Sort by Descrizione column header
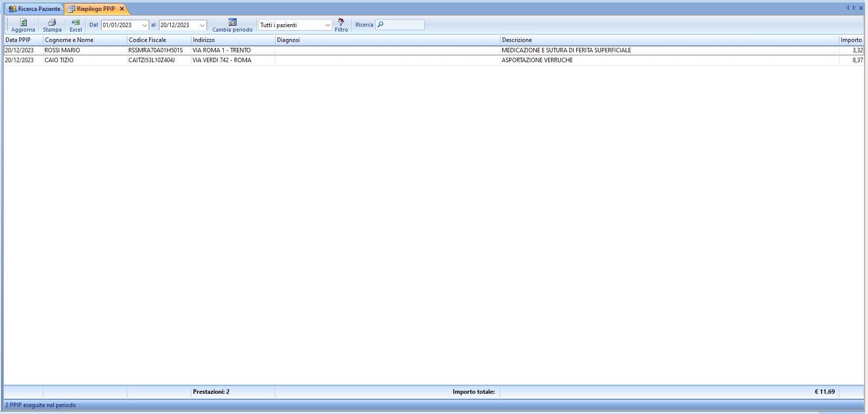Viewport: 868px width, 414px height. point(670,40)
